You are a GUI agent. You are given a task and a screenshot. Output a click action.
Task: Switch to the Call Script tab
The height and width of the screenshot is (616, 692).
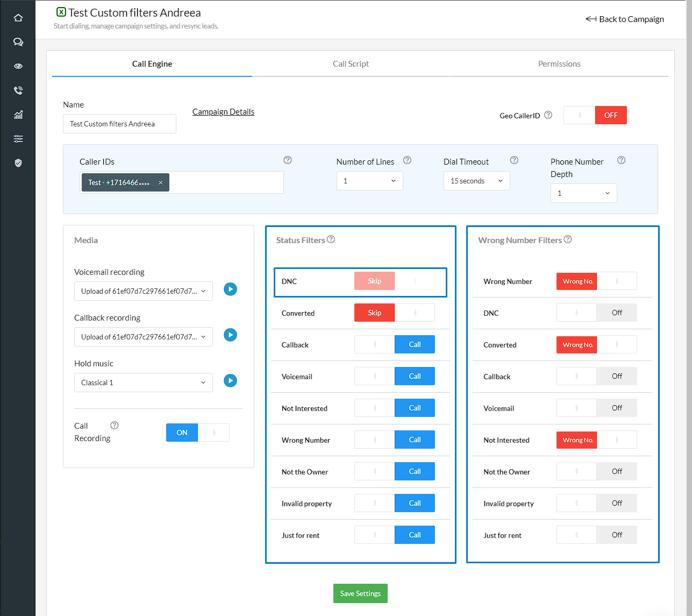(x=351, y=64)
